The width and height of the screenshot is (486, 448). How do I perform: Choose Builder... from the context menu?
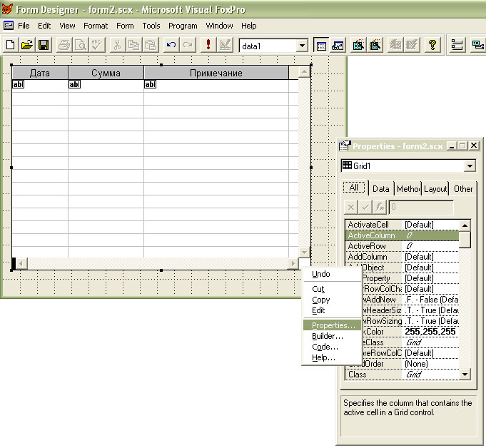pos(328,336)
